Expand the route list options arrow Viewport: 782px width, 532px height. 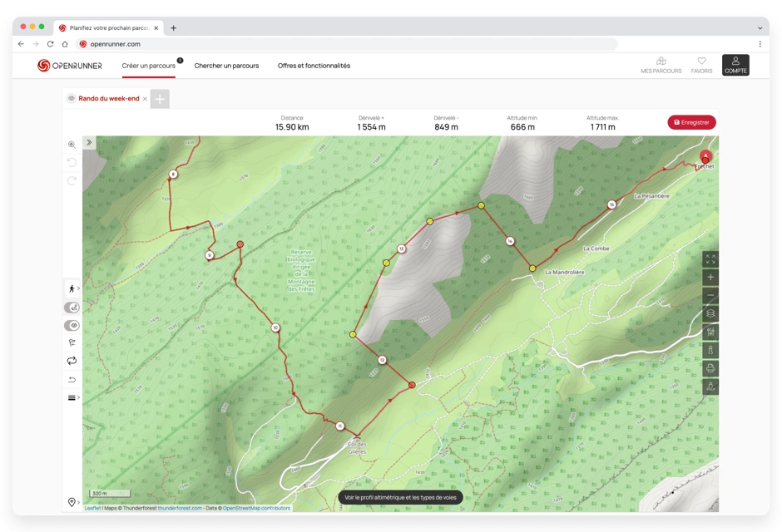(78, 397)
